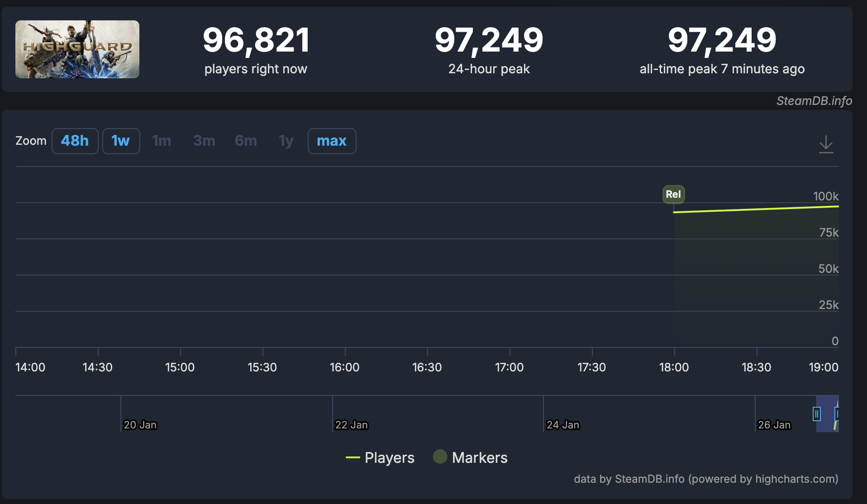Screen dimensions: 867x504
Task: Click the 24 Jan navigator date
Action: [563, 425]
